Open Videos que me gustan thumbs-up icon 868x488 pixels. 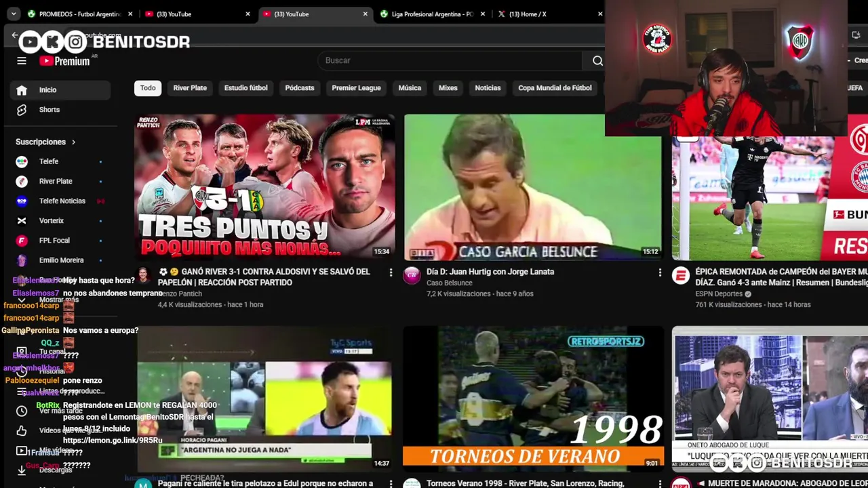point(22,430)
